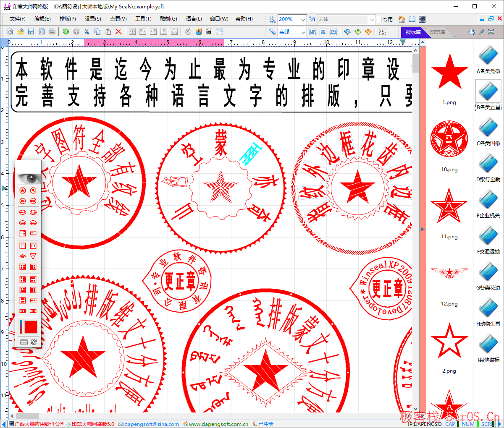Switch to the 徽标库 tab
The image size is (504, 428).
(413, 32)
